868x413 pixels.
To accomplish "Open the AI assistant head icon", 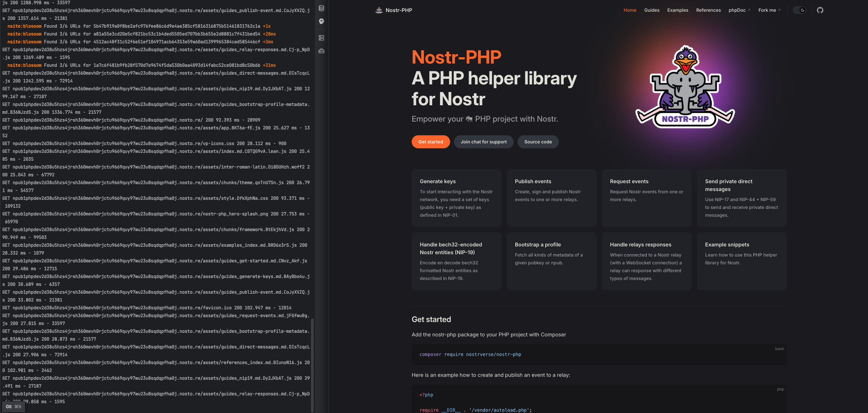I will [x=321, y=21].
